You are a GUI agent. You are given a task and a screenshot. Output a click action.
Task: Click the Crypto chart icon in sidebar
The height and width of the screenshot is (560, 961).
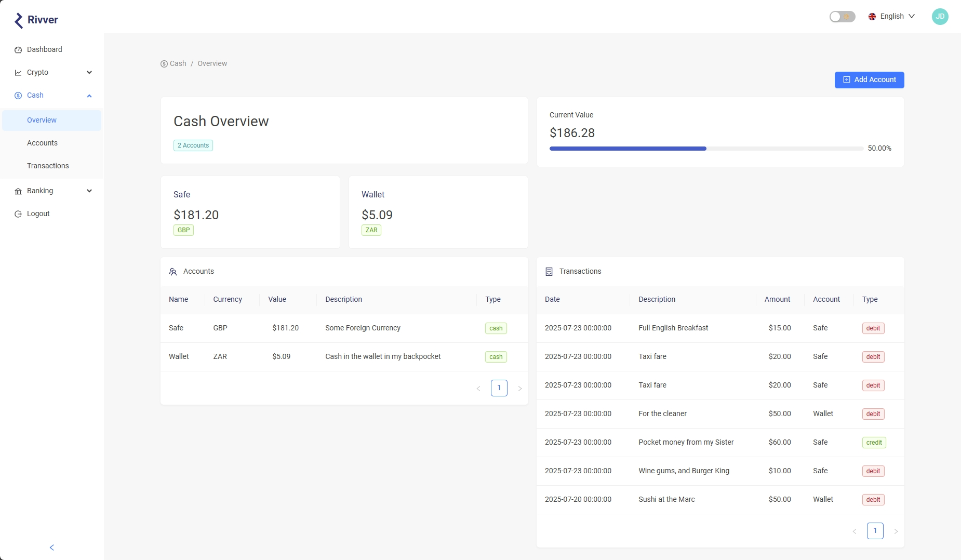coord(18,73)
